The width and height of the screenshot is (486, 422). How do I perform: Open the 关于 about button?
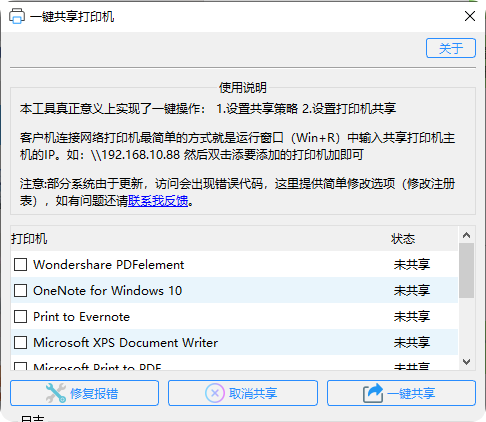(451, 48)
